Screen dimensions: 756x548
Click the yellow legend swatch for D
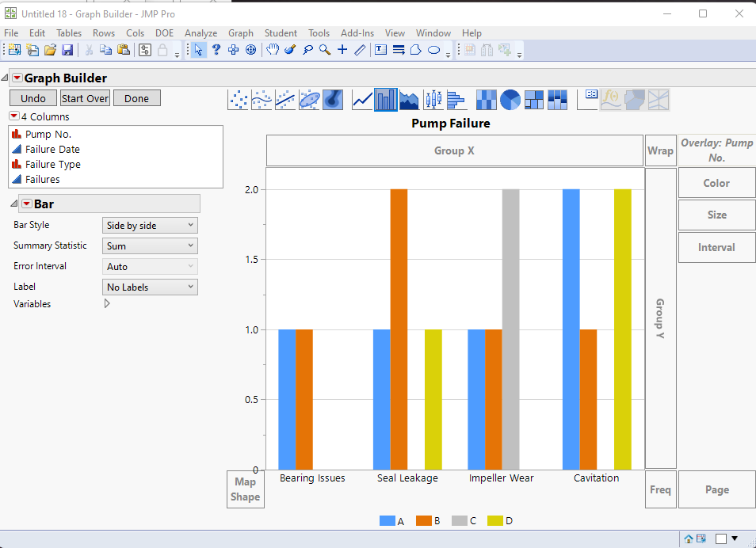click(495, 520)
